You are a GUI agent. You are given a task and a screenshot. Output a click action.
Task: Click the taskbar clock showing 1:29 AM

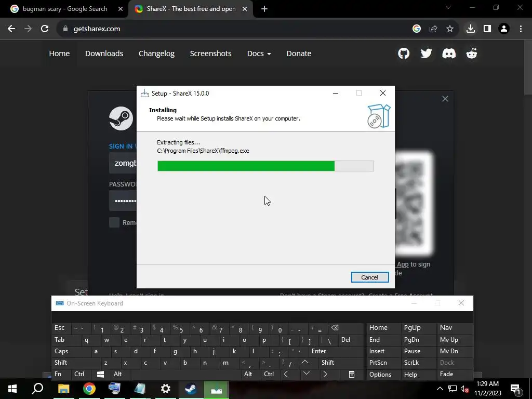pos(487,389)
